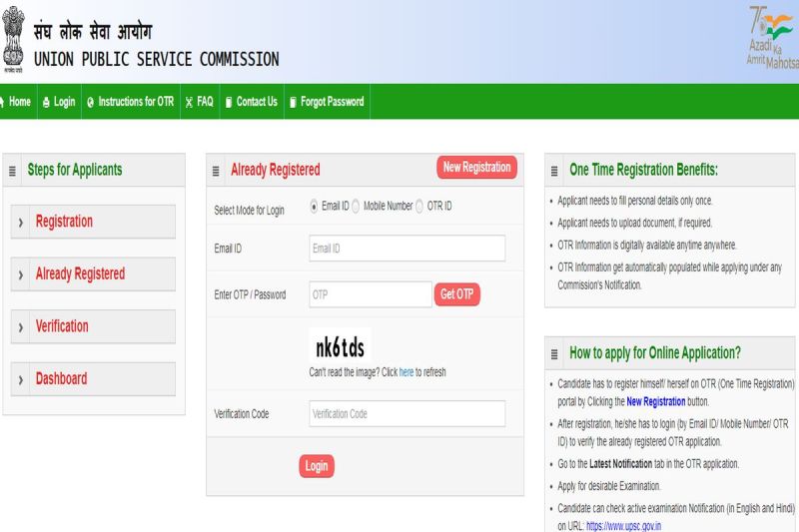Click the menu icon beside One Time Registration Benefits
Image resolution: width=799 pixels, height=532 pixels.
click(x=555, y=171)
